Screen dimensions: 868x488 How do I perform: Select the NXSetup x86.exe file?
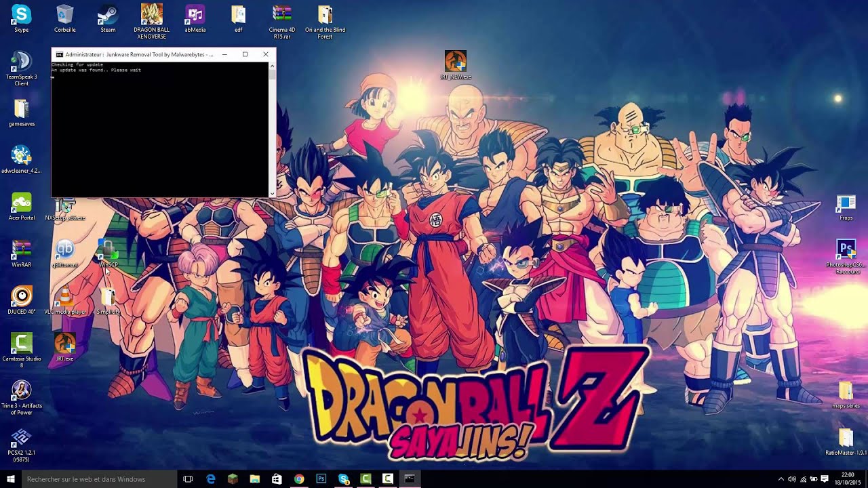(x=65, y=210)
